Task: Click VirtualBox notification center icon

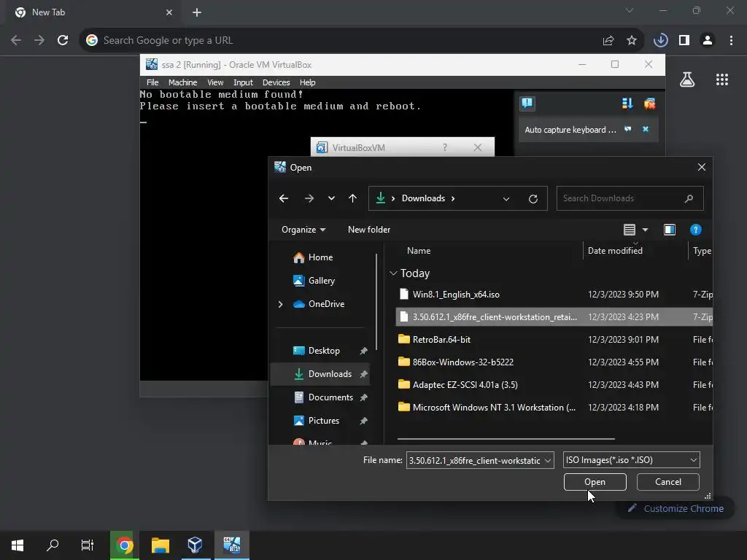Action: pos(527,103)
